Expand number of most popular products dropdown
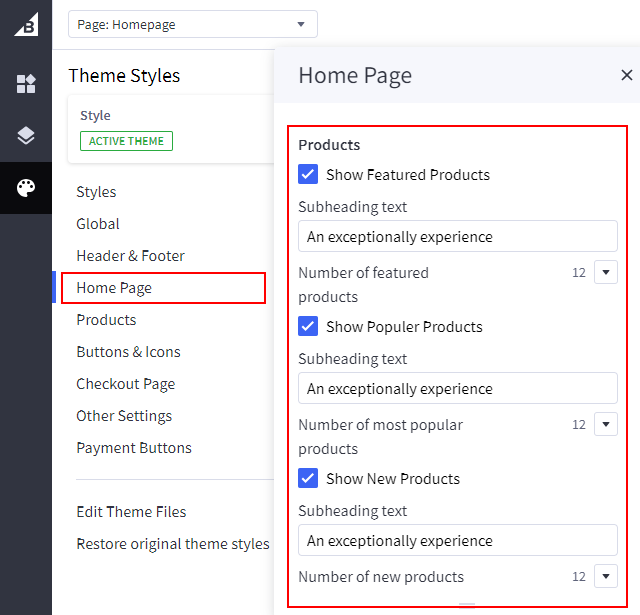The image size is (640, 615). click(606, 424)
